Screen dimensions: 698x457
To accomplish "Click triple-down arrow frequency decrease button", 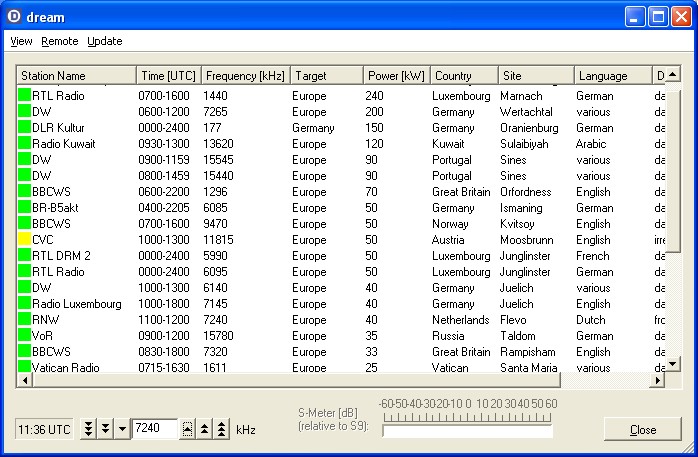I will [88, 429].
